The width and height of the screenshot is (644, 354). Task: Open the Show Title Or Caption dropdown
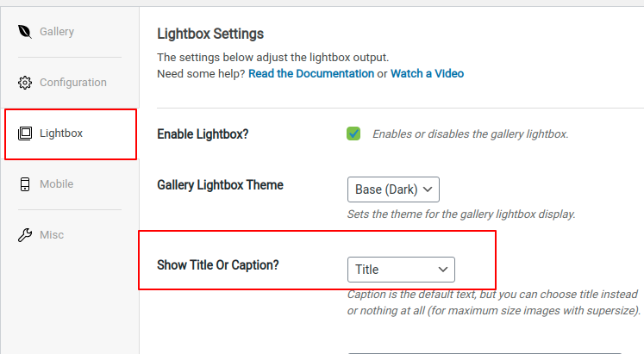[401, 270]
